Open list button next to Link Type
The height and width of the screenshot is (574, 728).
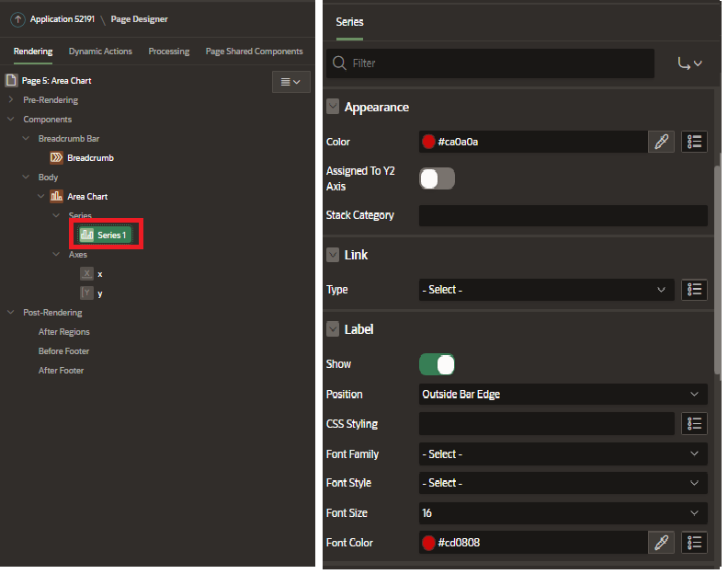click(694, 290)
